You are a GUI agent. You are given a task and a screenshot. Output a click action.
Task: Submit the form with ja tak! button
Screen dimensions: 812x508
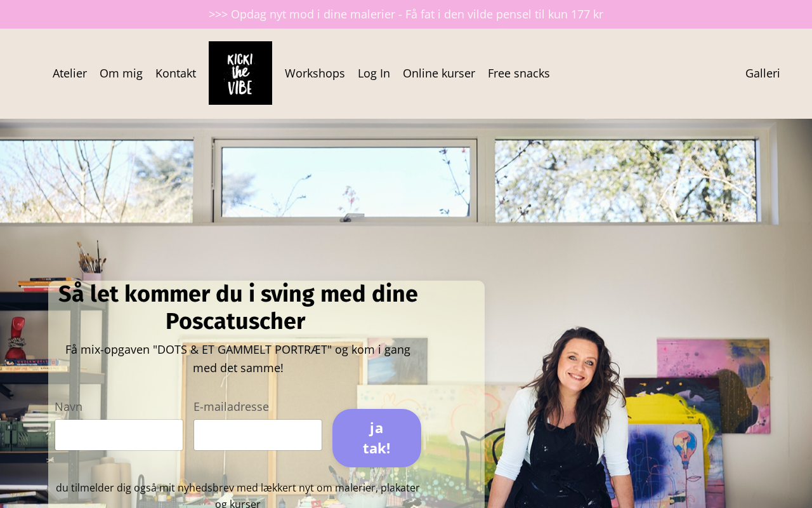click(377, 438)
